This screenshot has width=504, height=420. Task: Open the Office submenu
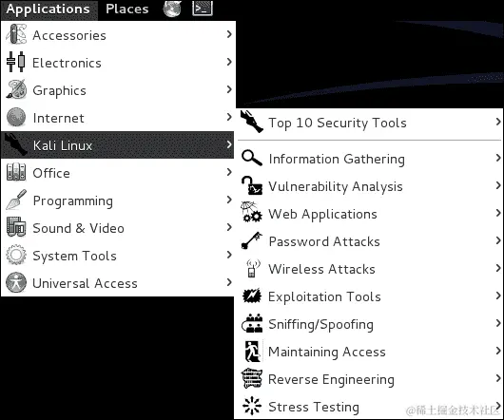point(118,172)
